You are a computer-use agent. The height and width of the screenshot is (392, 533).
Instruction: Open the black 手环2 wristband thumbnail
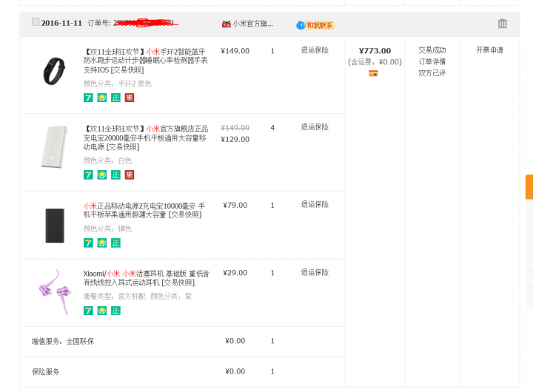54,71
